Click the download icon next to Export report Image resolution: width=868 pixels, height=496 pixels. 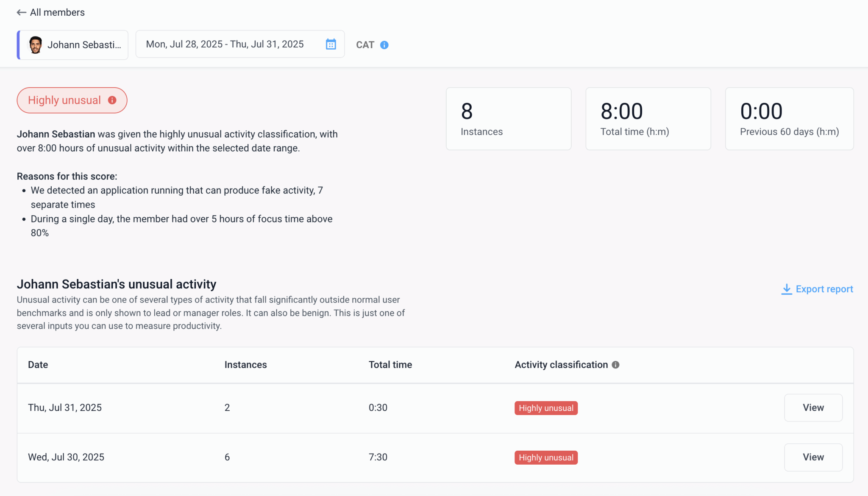tap(787, 289)
